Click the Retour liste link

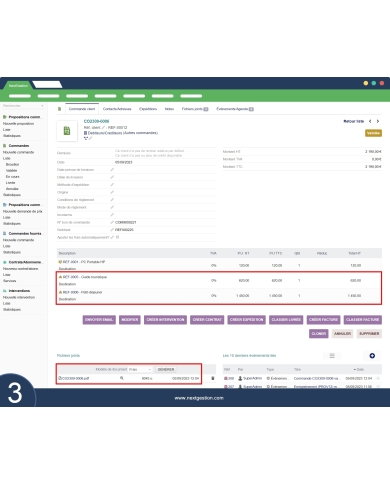tap(354, 121)
